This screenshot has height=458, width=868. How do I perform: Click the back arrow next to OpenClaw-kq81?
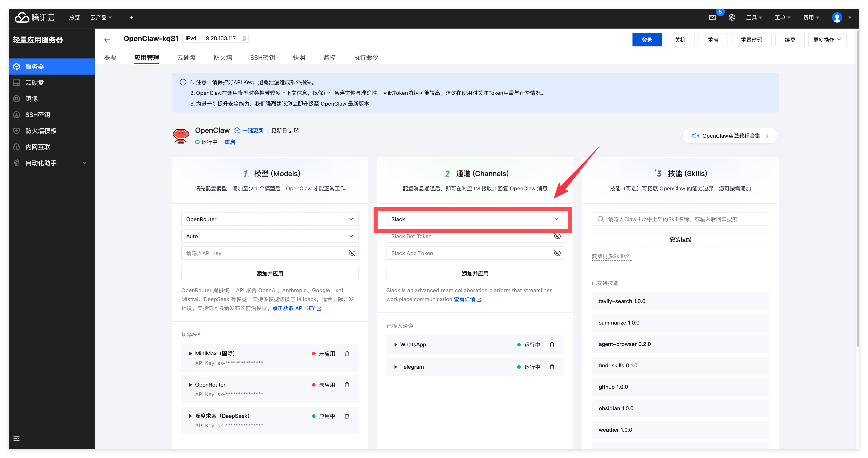(107, 40)
